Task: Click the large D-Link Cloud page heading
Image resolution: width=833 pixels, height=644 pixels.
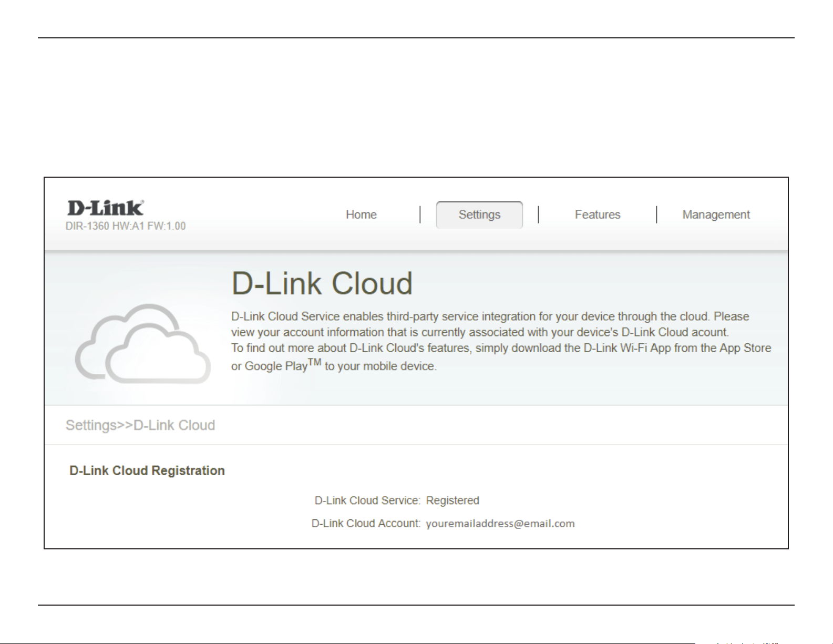Action: [x=322, y=284]
